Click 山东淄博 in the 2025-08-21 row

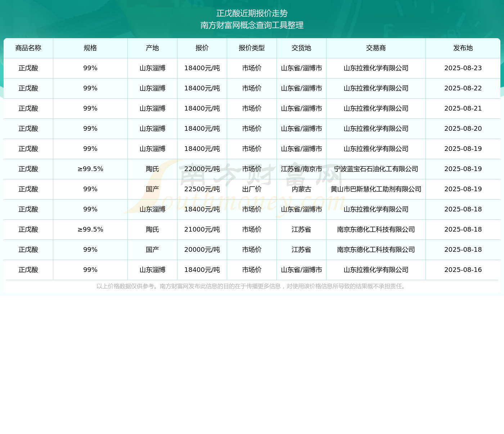(x=153, y=108)
